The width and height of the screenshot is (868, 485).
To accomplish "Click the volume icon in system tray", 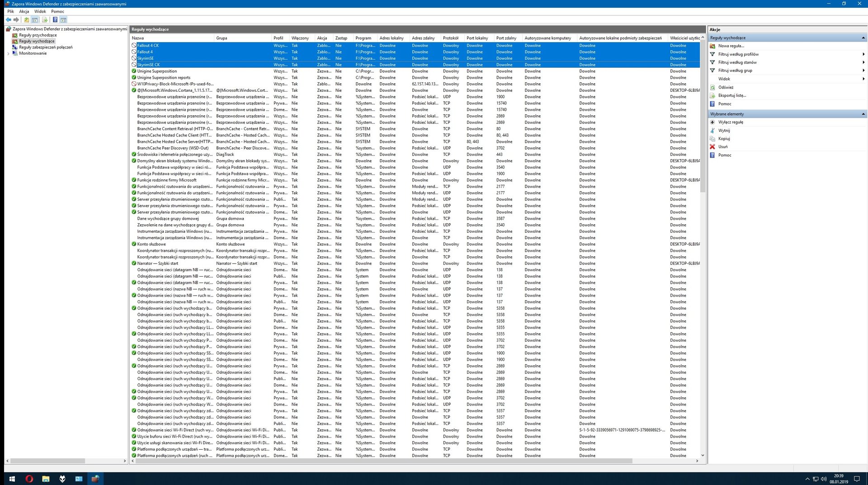I will coord(824,479).
